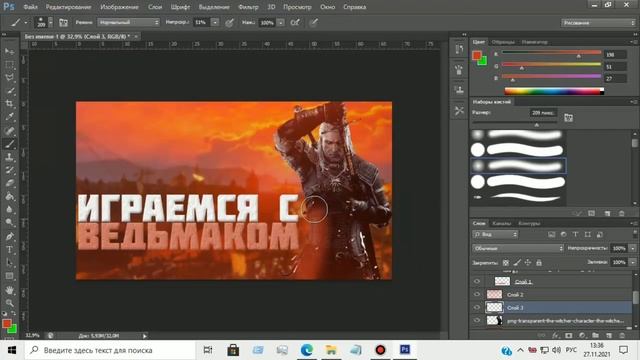The width and height of the screenshot is (640, 360).
Task: Click the red color slider
Action: (x=551, y=52)
